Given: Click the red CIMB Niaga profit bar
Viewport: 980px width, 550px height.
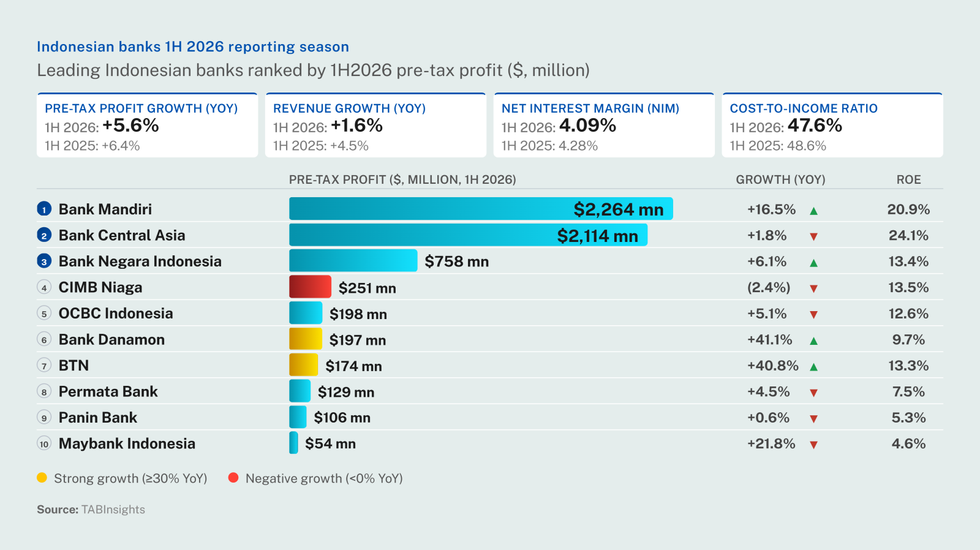Looking at the screenshot, I should coord(310,287).
